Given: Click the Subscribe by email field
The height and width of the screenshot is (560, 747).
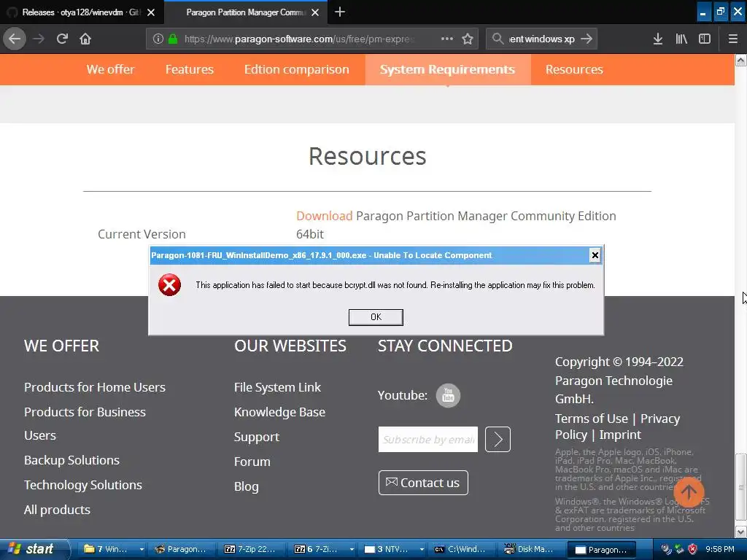Looking at the screenshot, I should pos(427,439).
